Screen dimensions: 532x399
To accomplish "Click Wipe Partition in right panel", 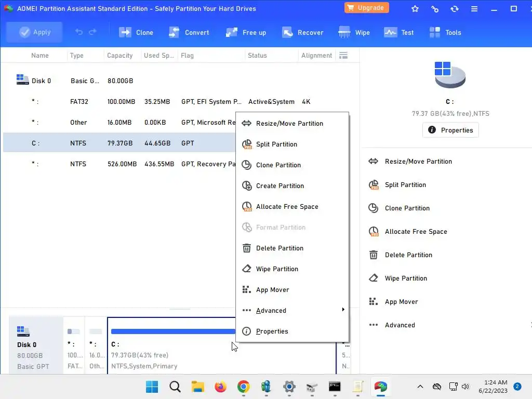I will 397,278.
